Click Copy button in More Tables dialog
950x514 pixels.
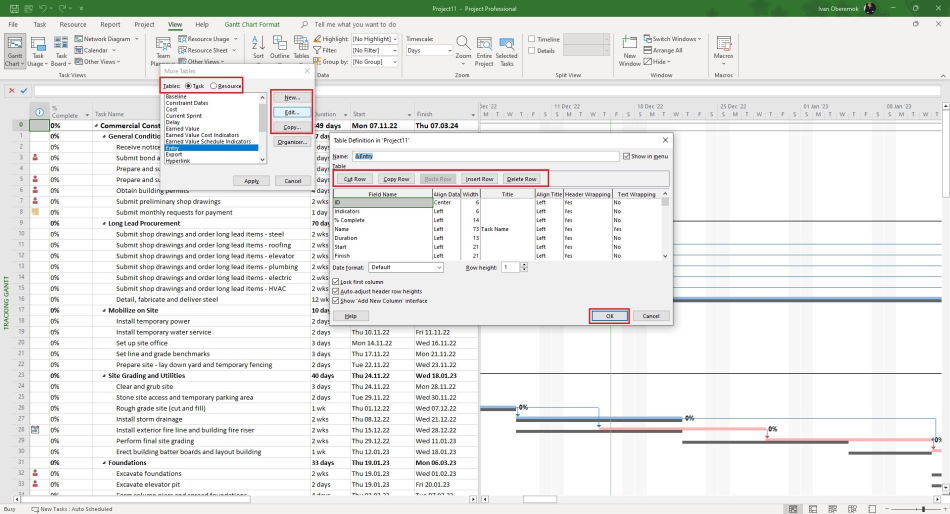pos(292,127)
